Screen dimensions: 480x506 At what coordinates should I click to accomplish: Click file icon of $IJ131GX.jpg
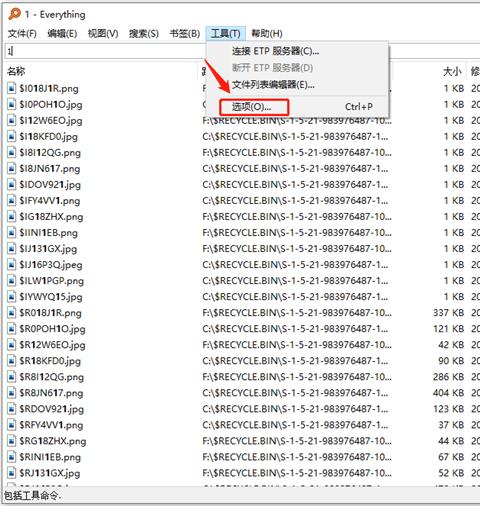click(12, 248)
